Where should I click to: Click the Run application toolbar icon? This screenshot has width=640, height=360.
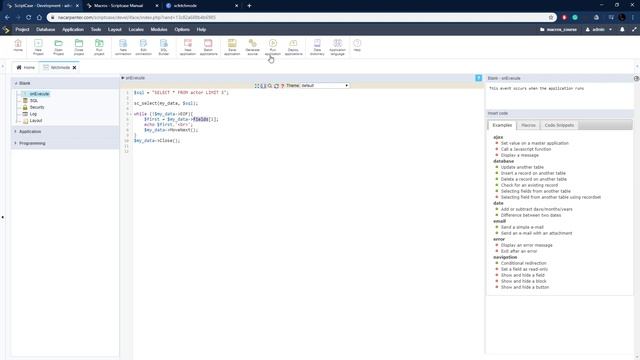pos(273,47)
